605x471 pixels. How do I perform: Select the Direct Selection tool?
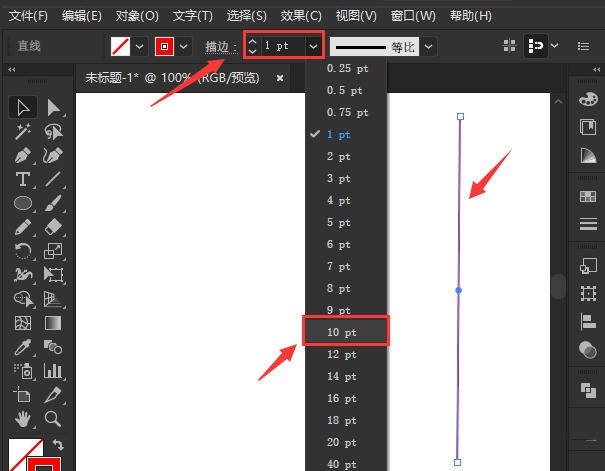pos(54,108)
